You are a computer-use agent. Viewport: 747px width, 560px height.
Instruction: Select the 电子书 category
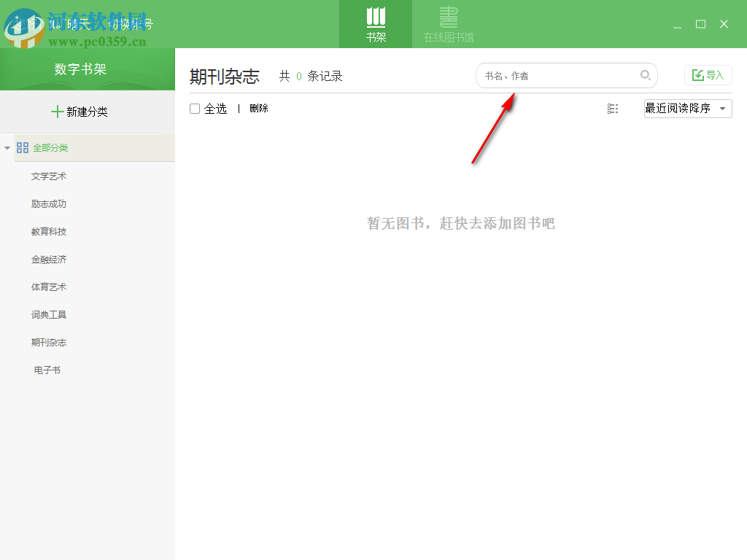tap(48, 370)
